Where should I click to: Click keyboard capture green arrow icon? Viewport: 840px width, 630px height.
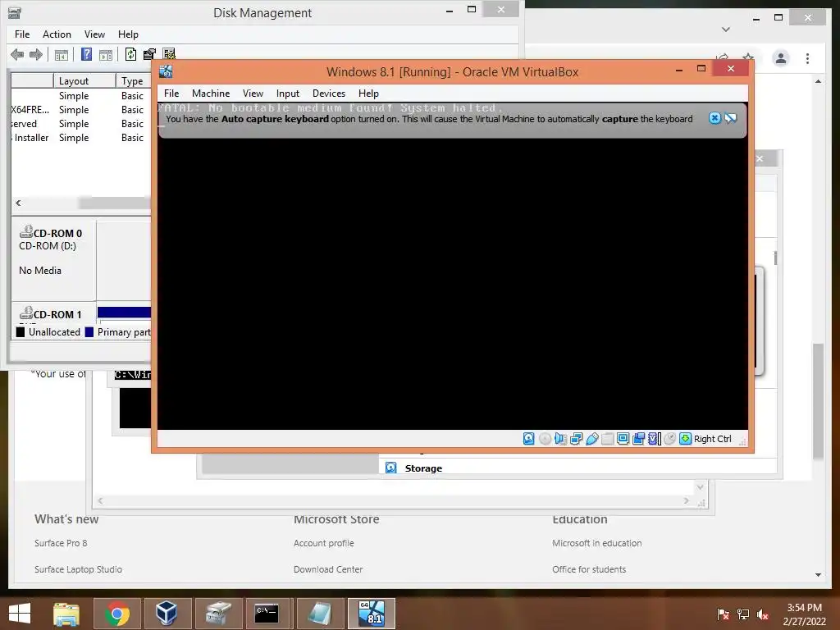[x=685, y=439]
